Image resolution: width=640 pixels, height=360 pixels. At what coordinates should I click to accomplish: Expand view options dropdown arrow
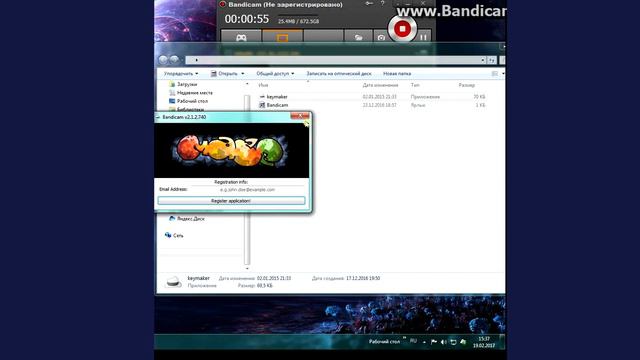503,73
